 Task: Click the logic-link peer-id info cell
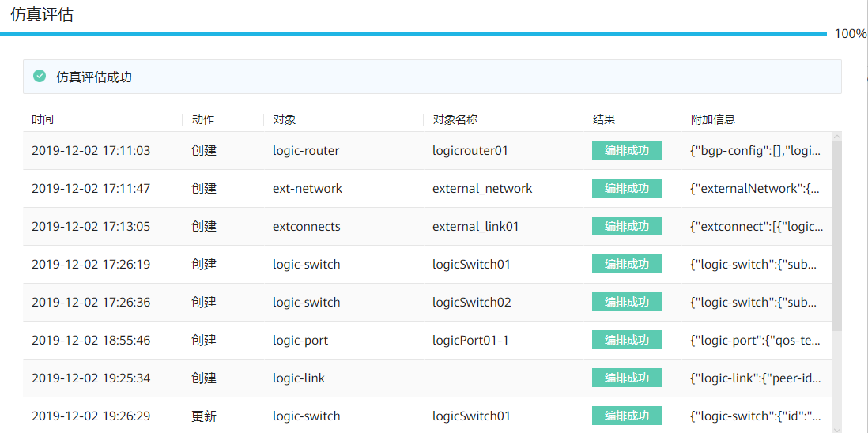pyautogui.click(x=755, y=378)
